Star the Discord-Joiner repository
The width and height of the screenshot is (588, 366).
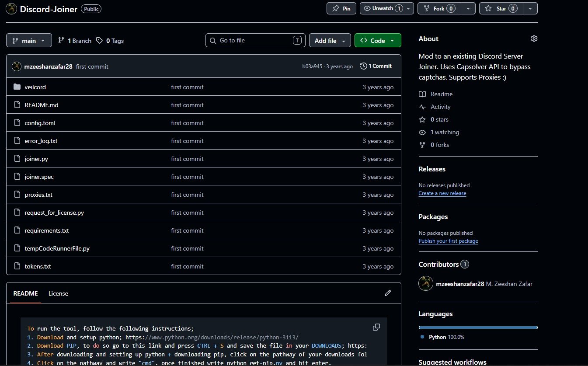coord(501,8)
